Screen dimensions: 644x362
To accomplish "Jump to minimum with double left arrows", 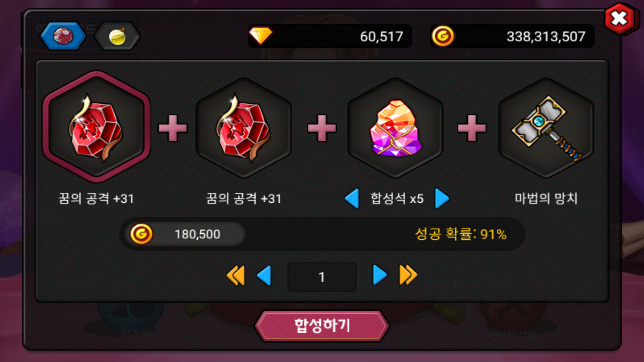I will tap(236, 276).
